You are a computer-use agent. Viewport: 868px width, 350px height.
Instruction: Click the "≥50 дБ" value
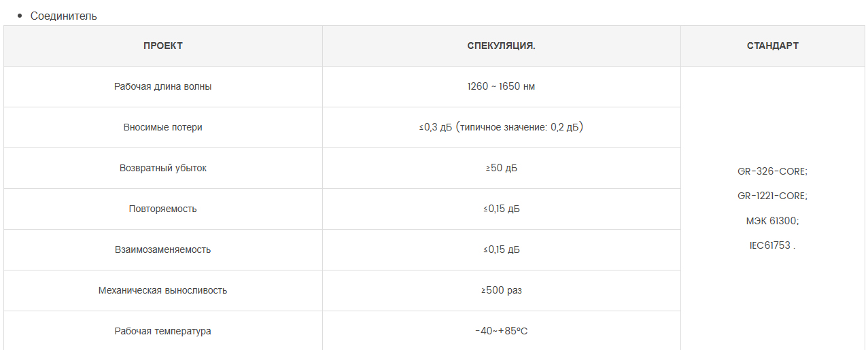coord(502,168)
